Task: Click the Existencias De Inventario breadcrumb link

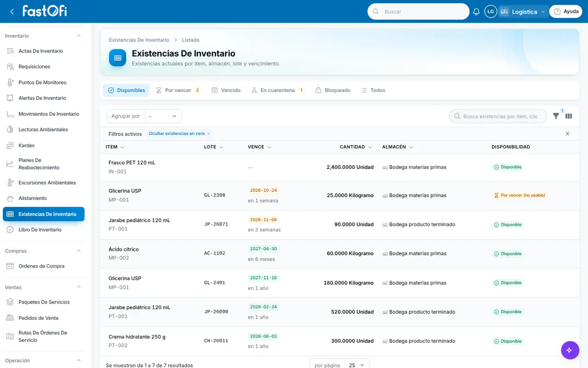Action: pos(139,40)
